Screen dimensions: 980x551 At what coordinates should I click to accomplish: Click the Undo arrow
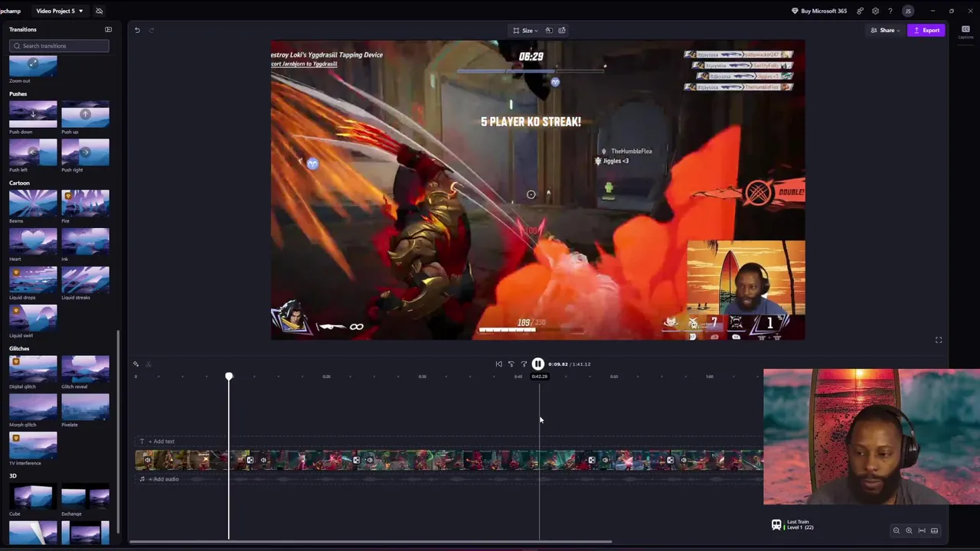tap(137, 30)
